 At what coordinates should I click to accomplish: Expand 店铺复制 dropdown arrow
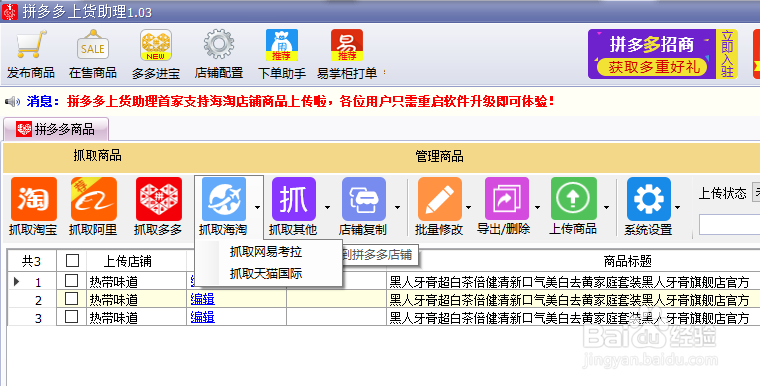397,208
